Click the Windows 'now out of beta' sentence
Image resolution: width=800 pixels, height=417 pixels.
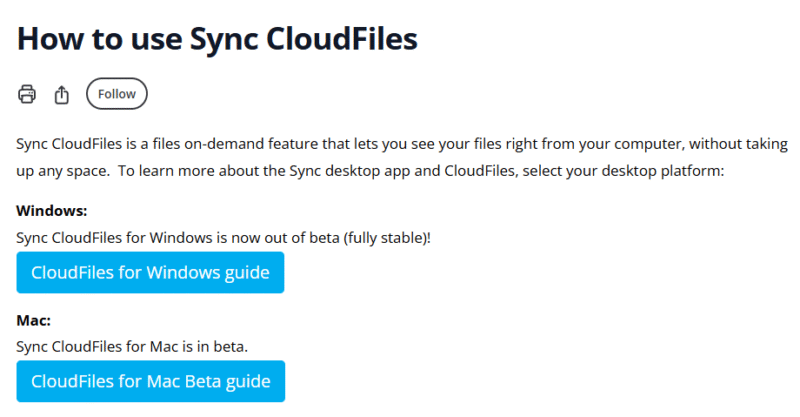coord(223,238)
